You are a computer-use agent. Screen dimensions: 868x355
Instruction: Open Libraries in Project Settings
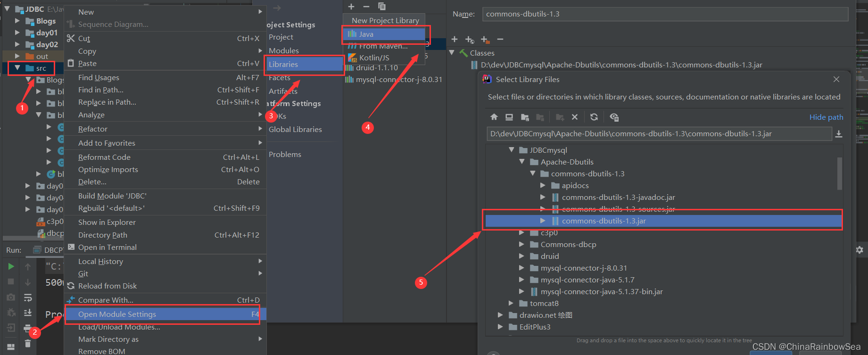click(x=305, y=64)
